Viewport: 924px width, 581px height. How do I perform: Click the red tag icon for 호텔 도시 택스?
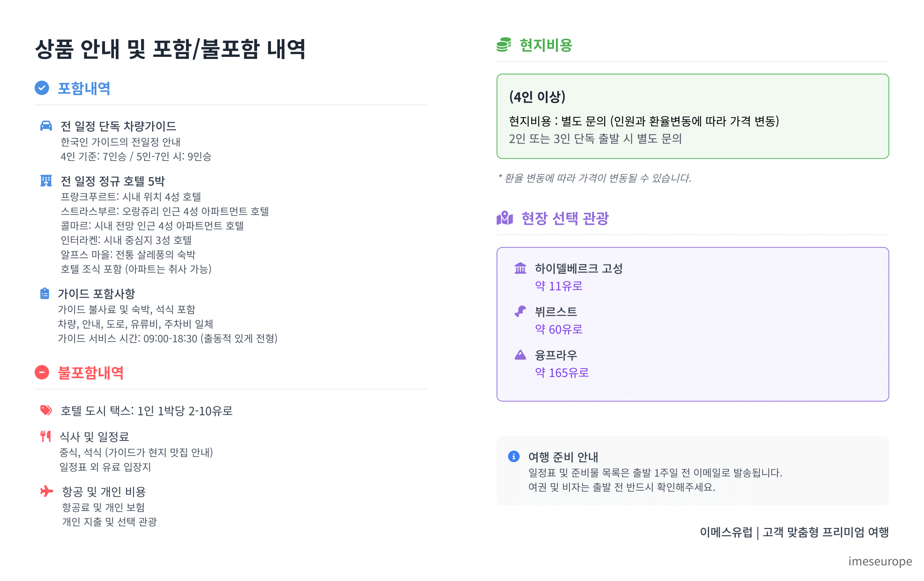click(x=46, y=410)
